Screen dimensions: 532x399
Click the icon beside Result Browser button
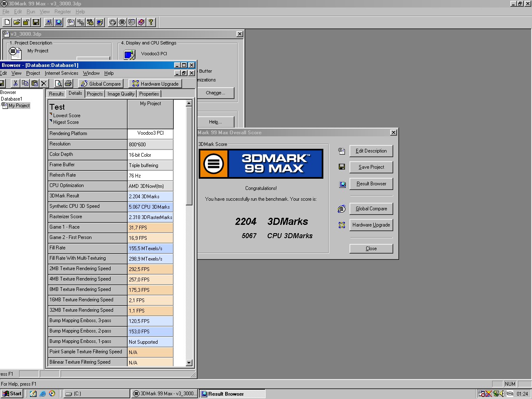point(342,184)
